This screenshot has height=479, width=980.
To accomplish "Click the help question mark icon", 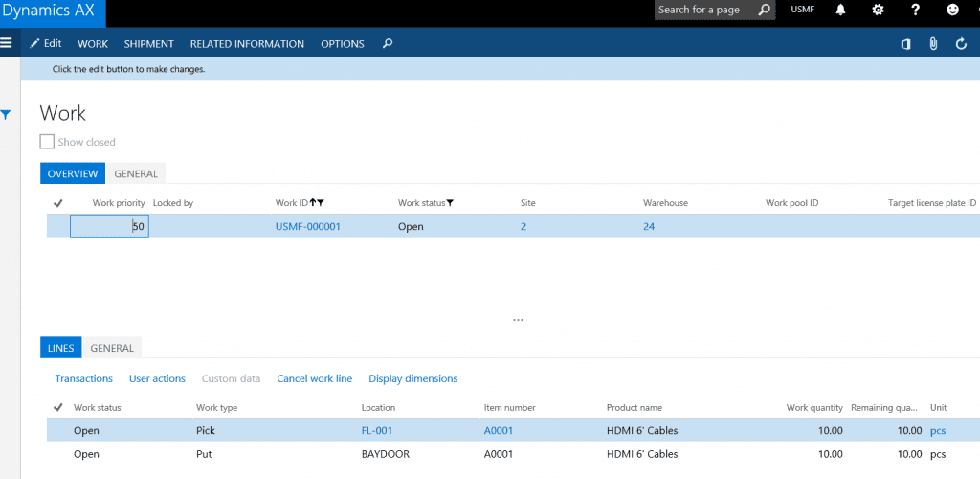I will (916, 10).
